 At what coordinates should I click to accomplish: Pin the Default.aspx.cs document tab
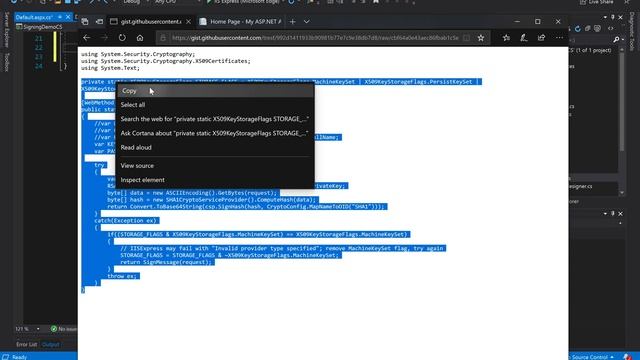(60, 17)
